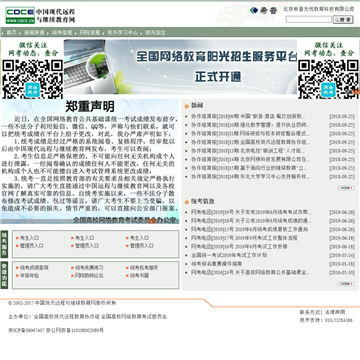
Task: Open notice 网考电函[2019]15号
Action: 249,229
